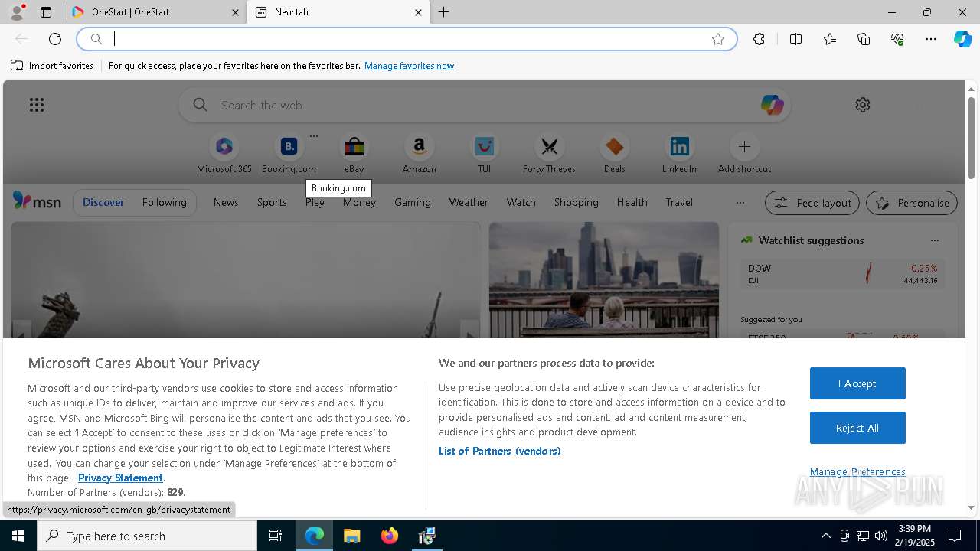
Task: Open DOW stock row
Action: [x=842, y=274]
